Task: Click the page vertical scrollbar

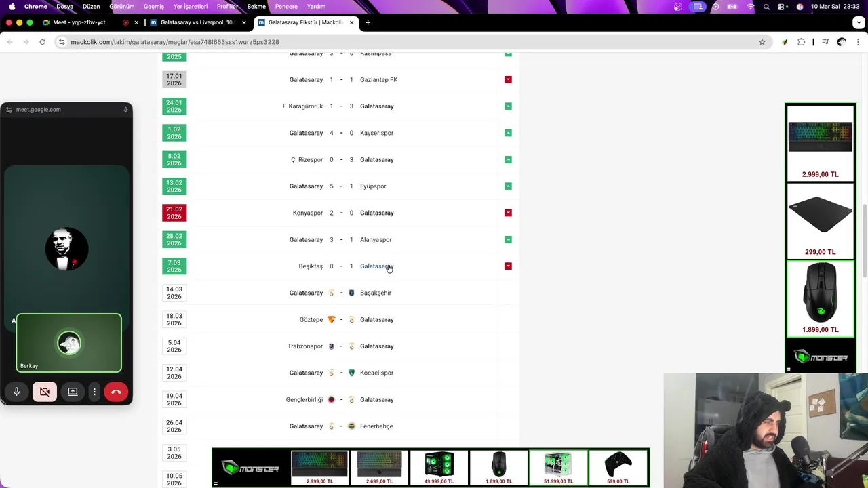Action: coord(864,240)
